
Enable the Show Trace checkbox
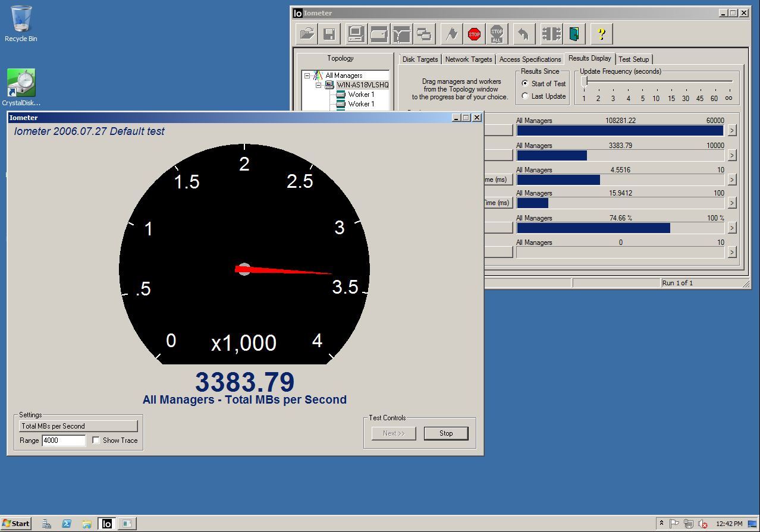pyautogui.click(x=96, y=440)
